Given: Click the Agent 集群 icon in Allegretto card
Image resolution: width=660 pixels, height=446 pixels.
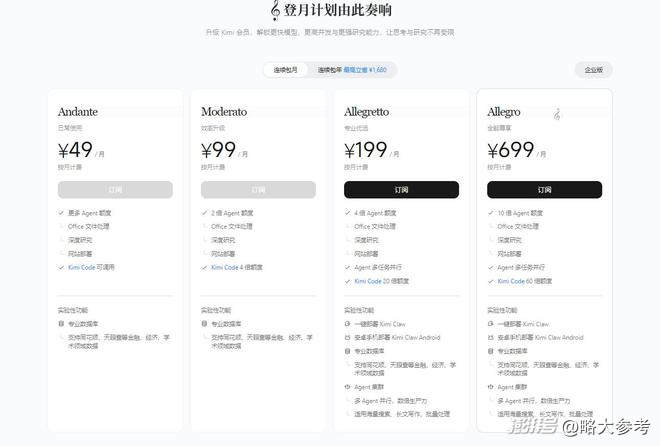Looking at the screenshot, I should 347,386.
